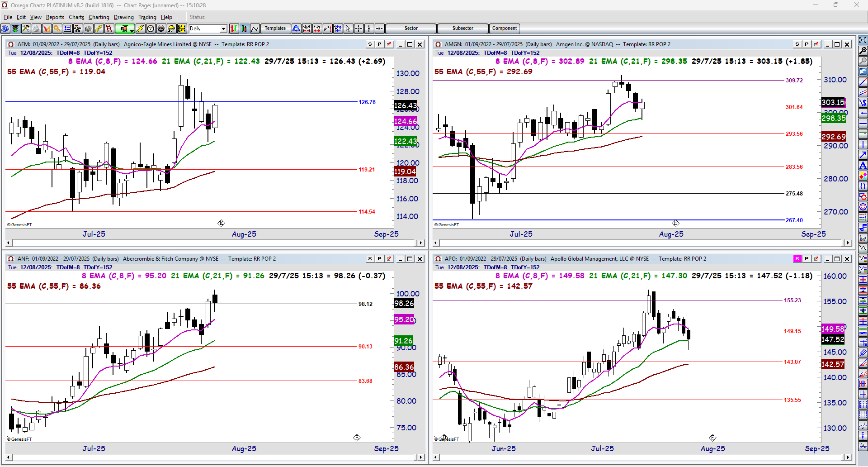
Task: Click the Sector button
Action: (x=411, y=29)
